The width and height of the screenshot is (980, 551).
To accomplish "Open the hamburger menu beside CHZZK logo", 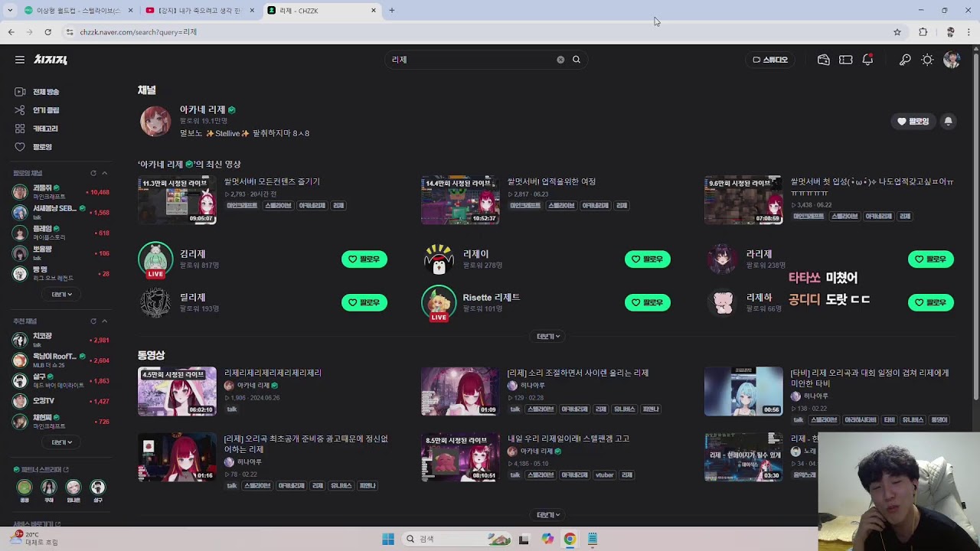I will click(x=20, y=60).
